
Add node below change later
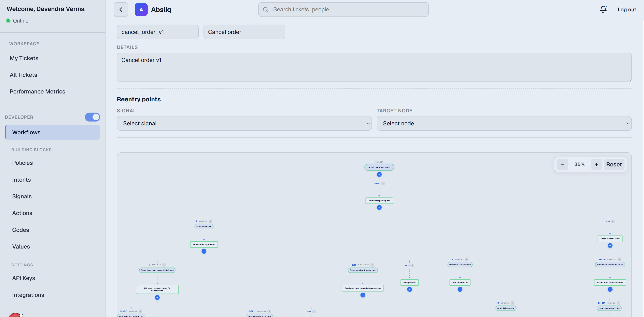(x=409, y=289)
